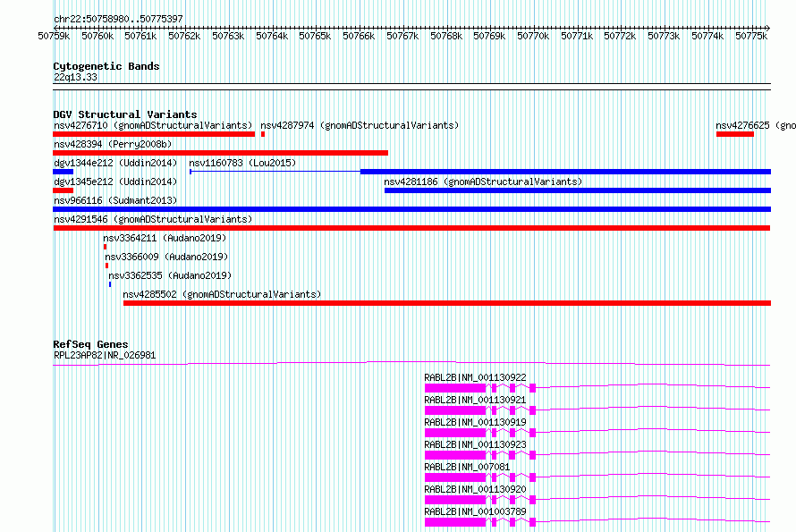Select the red nsv4285502 variant bar
Image resolution: width=796 pixels, height=532 pixels.
(x=446, y=303)
